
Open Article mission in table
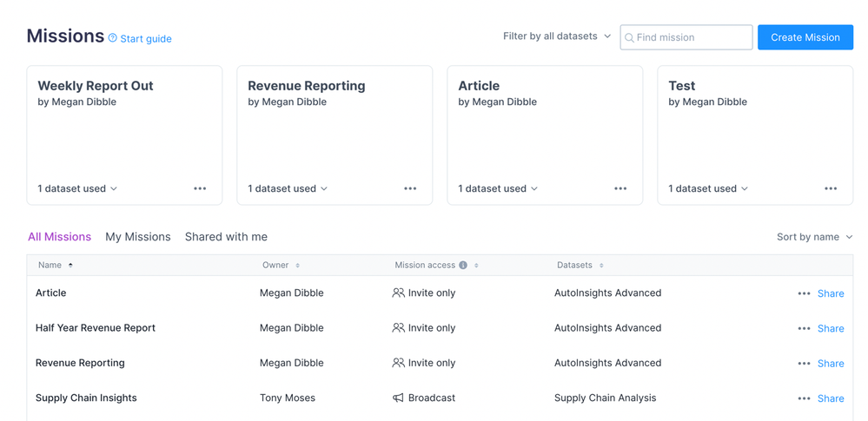(x=51, y=293)
